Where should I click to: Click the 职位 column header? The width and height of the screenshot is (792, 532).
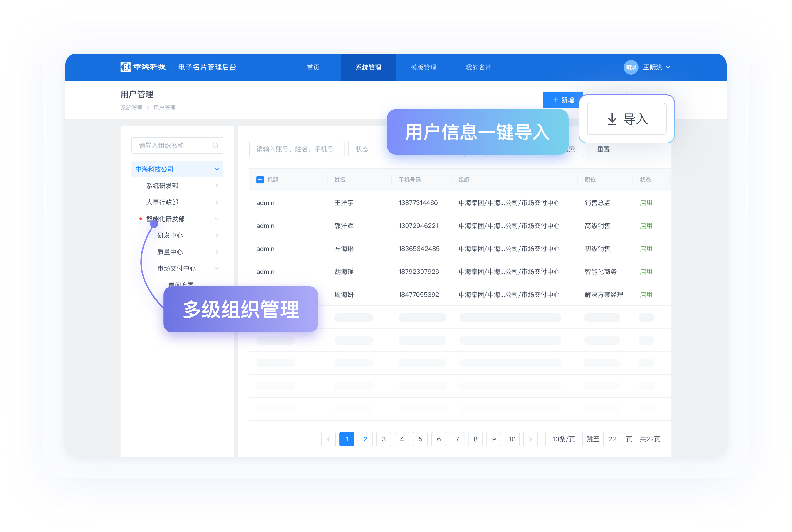[x=590, y=180]
